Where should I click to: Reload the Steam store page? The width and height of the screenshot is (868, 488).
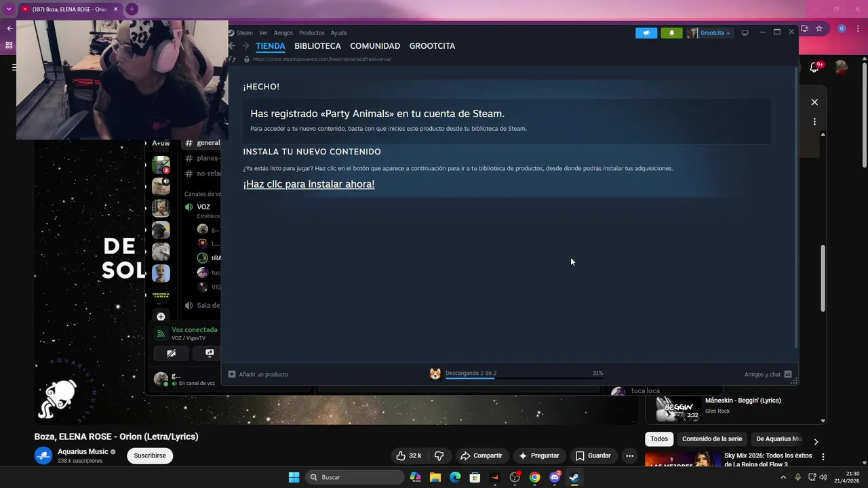[x=233, y=59]
